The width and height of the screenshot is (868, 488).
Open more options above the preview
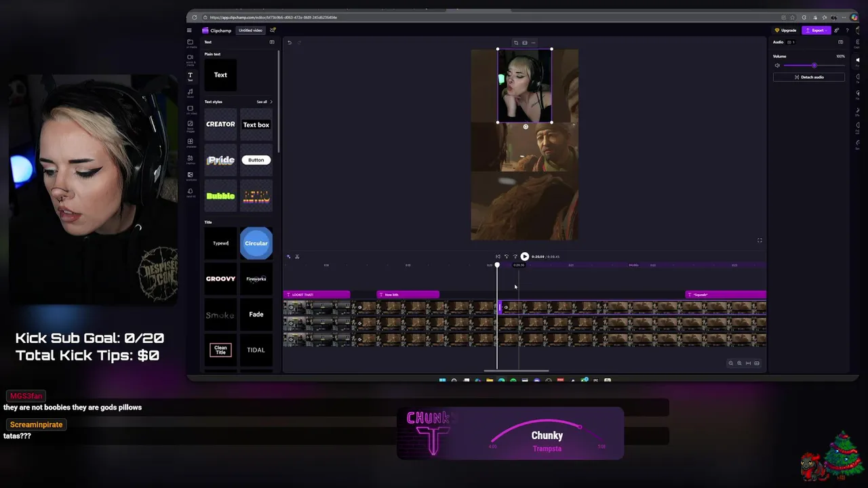pos(534,43)
